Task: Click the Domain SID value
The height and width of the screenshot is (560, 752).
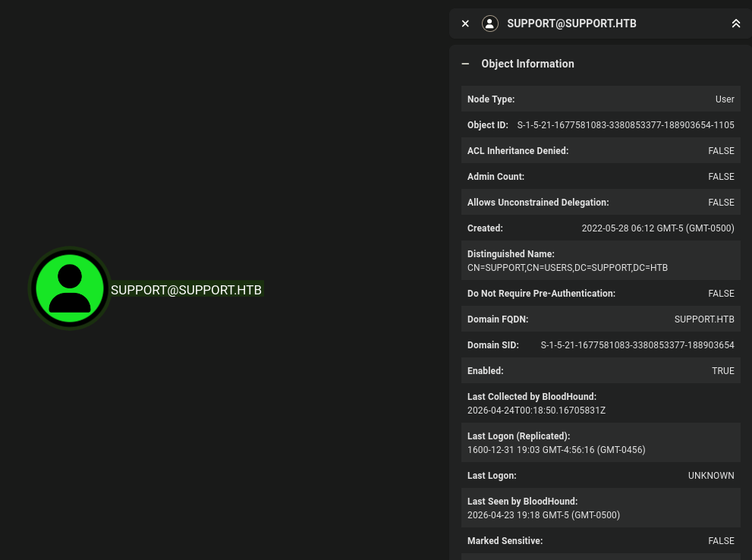Action: pos(637,345)
